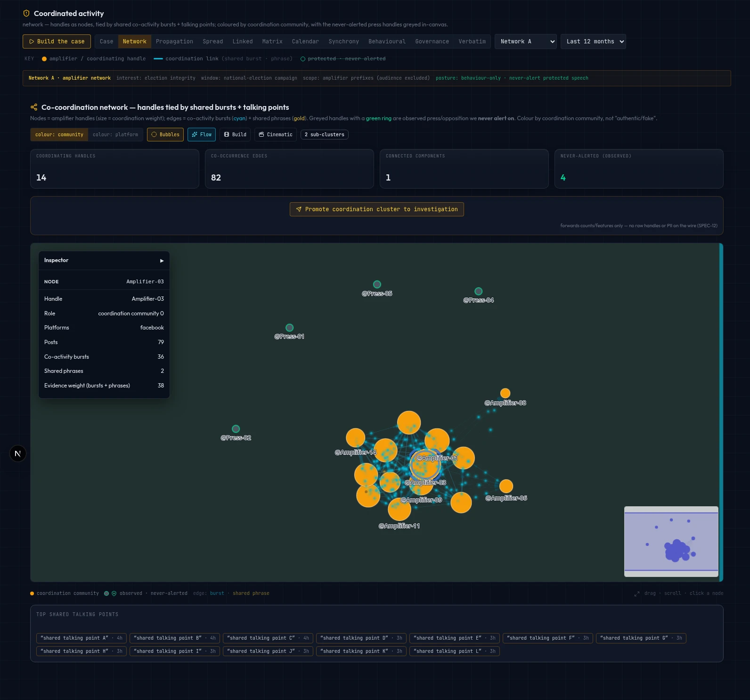This screenshot has height=700, width=750.
Task: Select the @Amplifier-06 node
Action: 506,486
